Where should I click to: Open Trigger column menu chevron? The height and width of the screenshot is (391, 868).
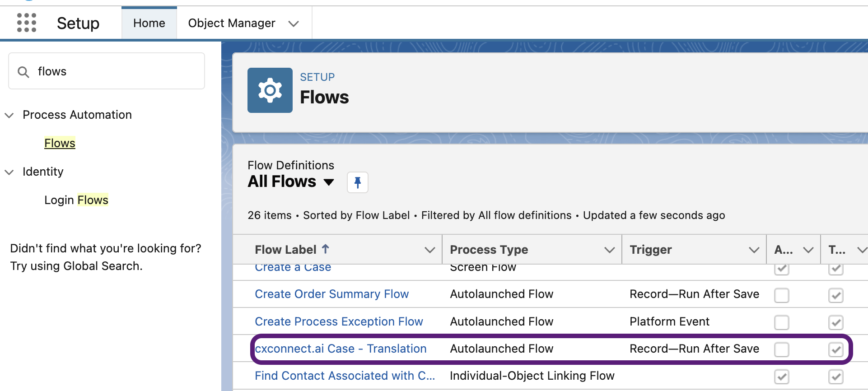click(754, 250)
